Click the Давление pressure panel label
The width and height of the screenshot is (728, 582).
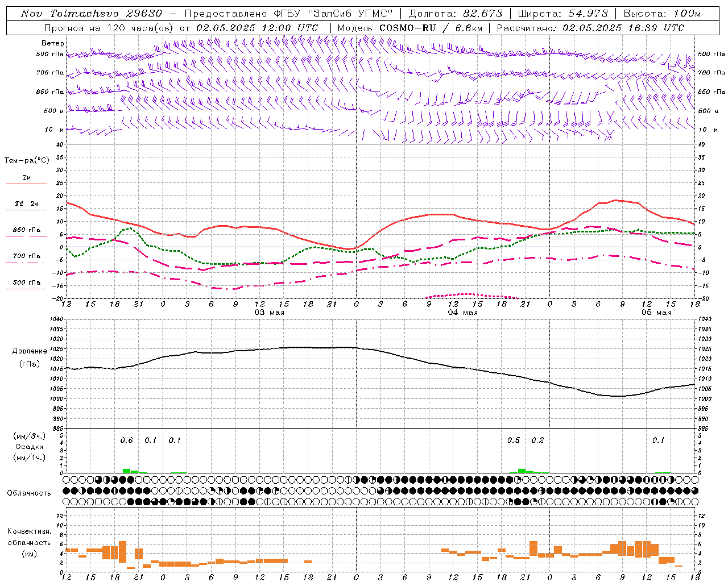(x=30, y=351)
